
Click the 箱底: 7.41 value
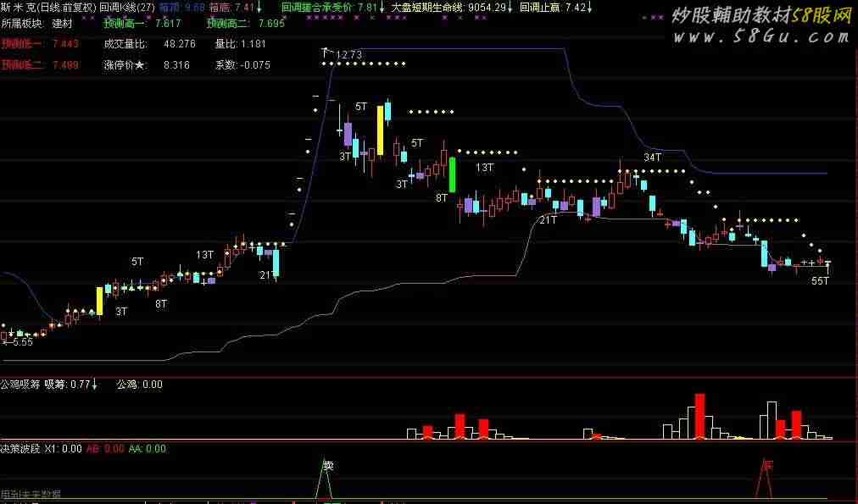233,8
